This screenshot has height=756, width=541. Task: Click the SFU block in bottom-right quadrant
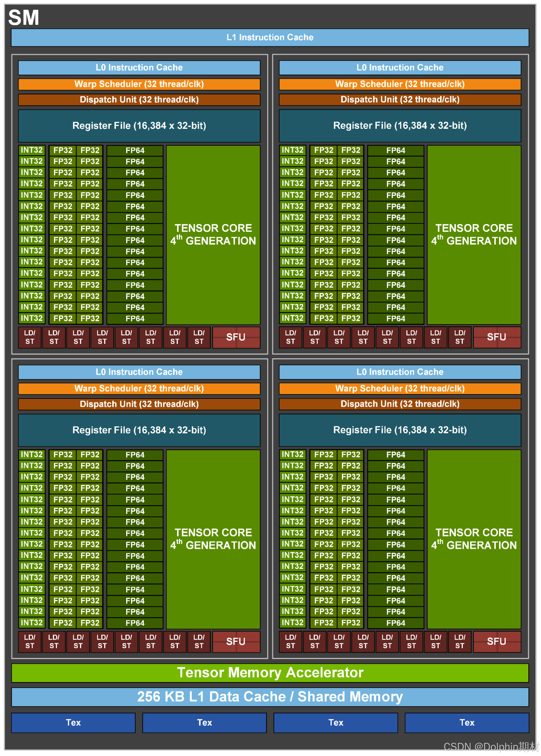coord(497,641)
